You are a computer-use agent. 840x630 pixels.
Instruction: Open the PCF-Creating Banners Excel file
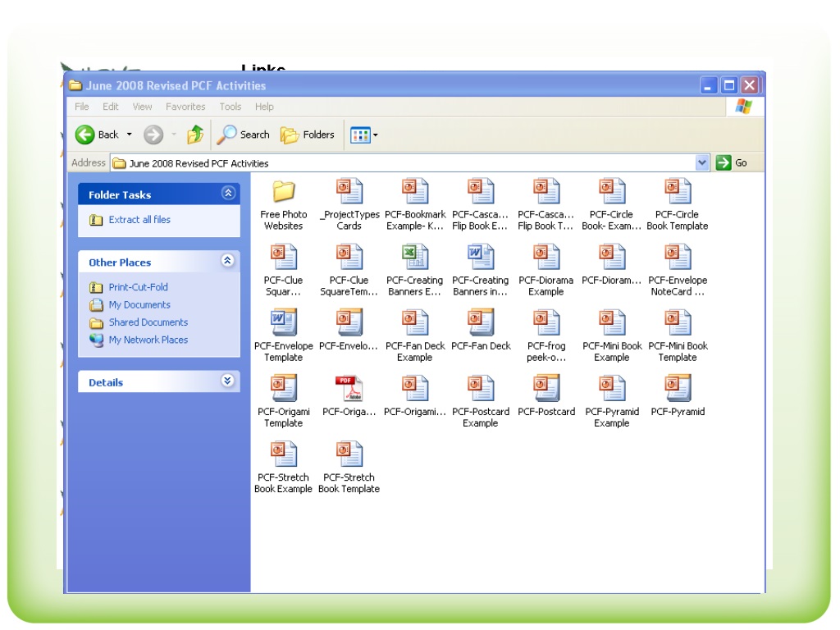pos(414,258)
